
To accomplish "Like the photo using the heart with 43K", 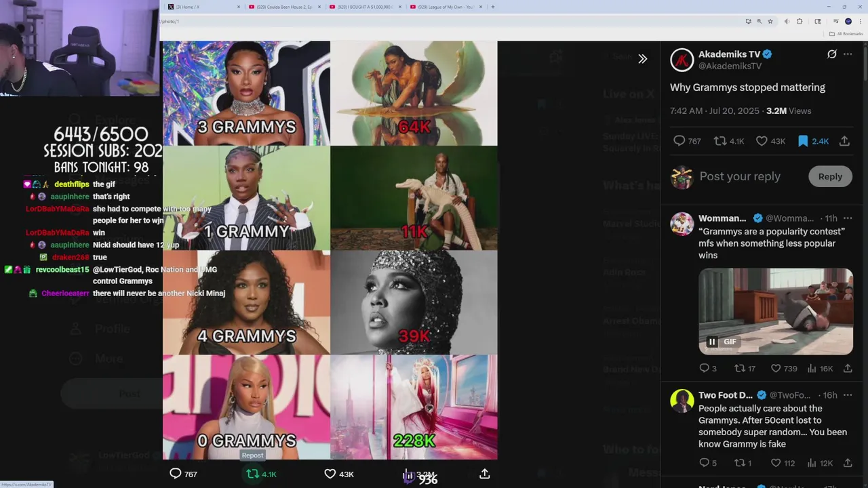I will tap(339, 474).
